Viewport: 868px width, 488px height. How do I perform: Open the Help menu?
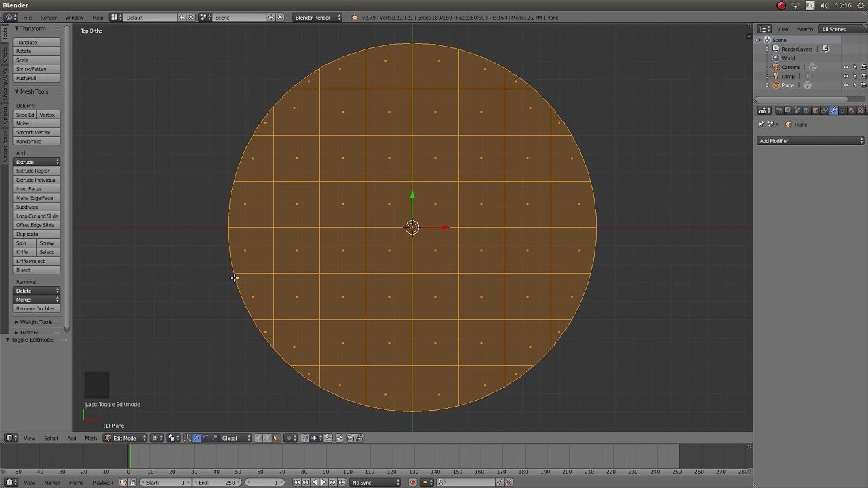[98, 17]
